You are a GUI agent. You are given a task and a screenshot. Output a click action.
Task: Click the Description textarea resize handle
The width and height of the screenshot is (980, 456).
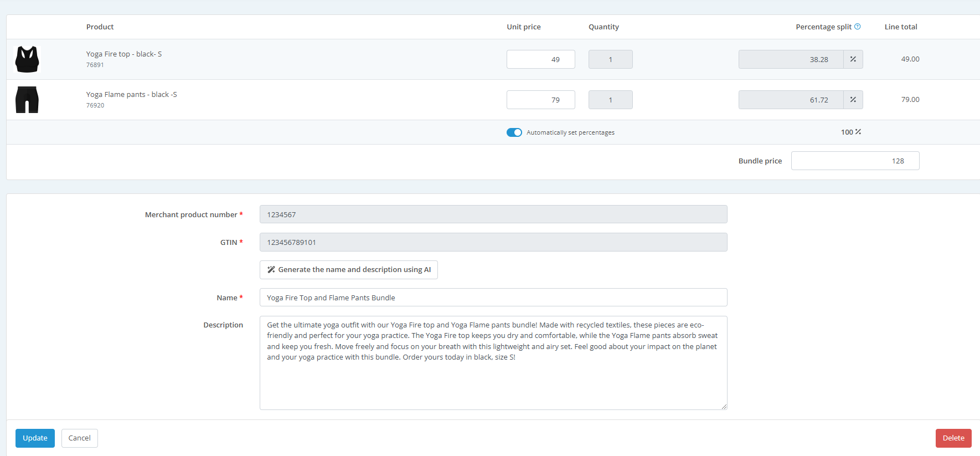point(724,406)
